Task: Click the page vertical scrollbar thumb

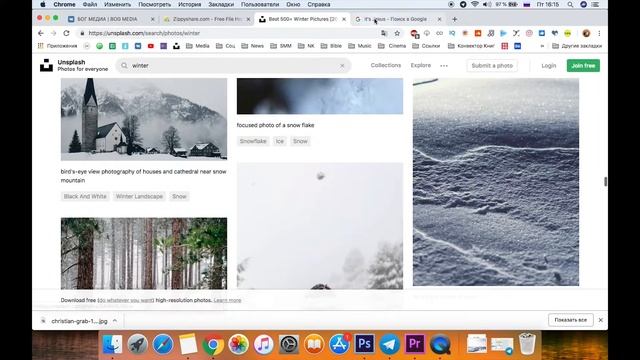Action: [x=605, y=182]
